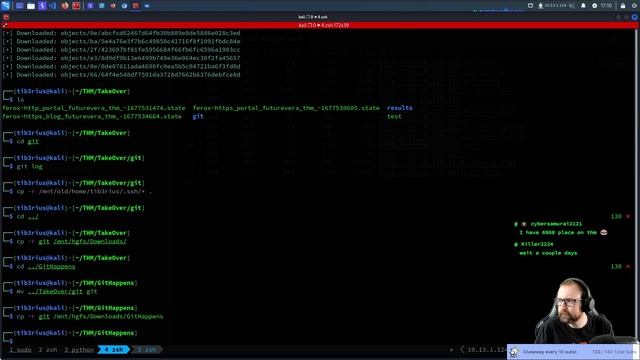Image resolution: width=640 pixels, height=360 pixels.
Task: Click the mv ../TakeOver/git git command
Action: pos(57,291)
